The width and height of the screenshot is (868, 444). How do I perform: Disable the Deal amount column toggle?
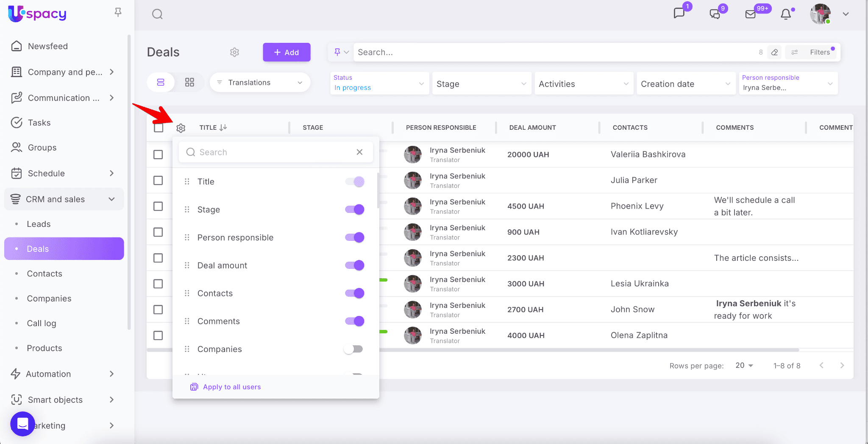click(355, 265)
